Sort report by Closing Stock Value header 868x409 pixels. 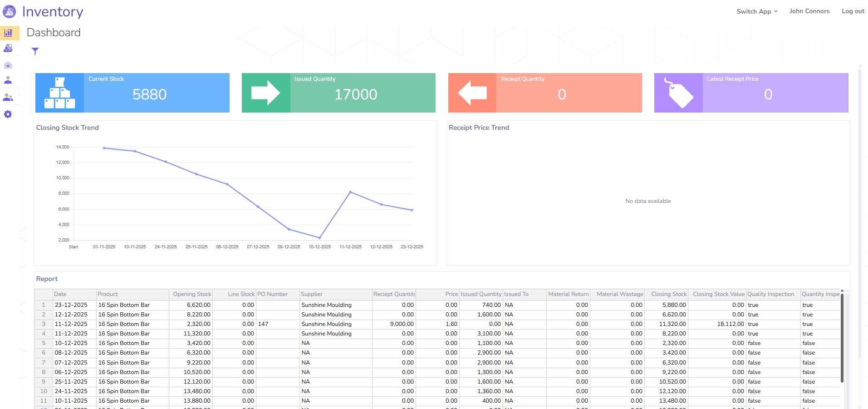pos(717,294)
